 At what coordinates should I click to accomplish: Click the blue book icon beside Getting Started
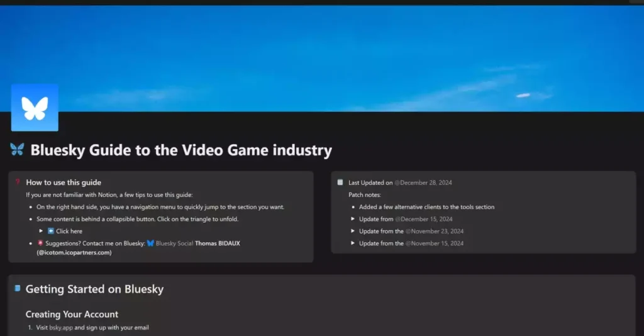click(18, 288)
